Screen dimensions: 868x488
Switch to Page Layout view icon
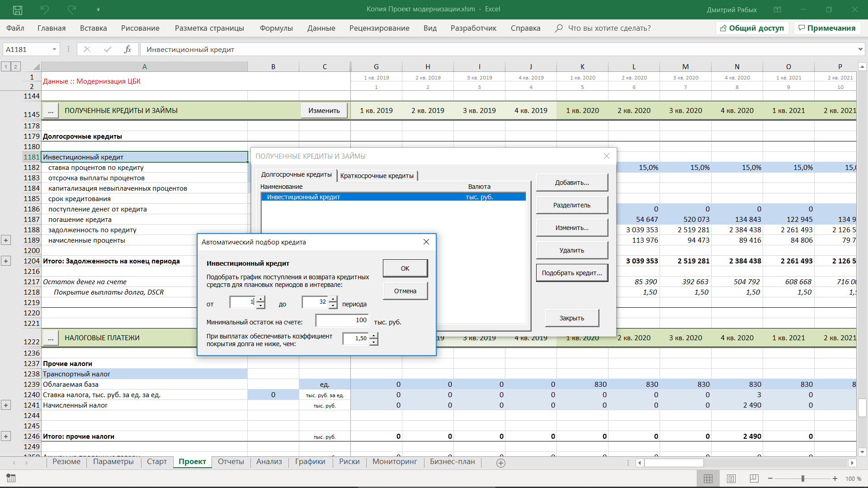[x=731, y=479]
